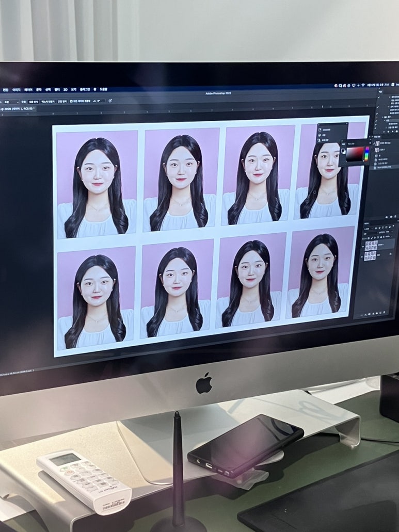Click lock icon on the bottom layer
The height and width of the screenshot is (532, 399).
click(x=391, y=255)
